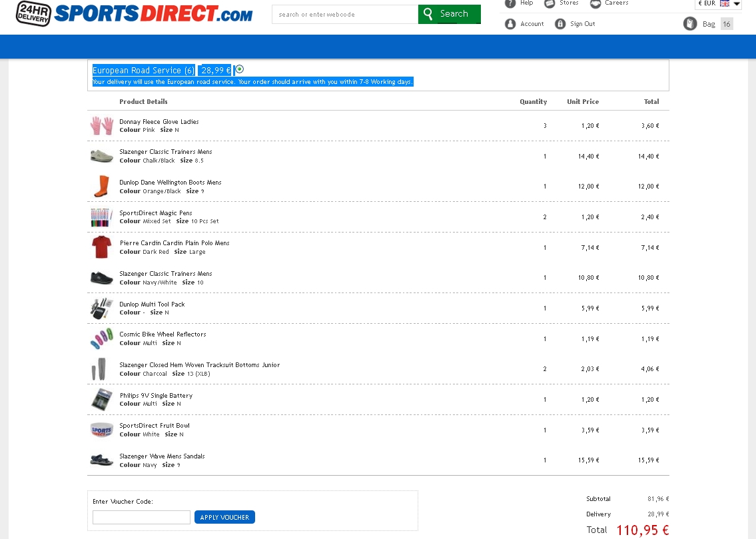
Task: Click the 14,40 € row total for Chalk/Black trainers
Action: pos(649,157)
